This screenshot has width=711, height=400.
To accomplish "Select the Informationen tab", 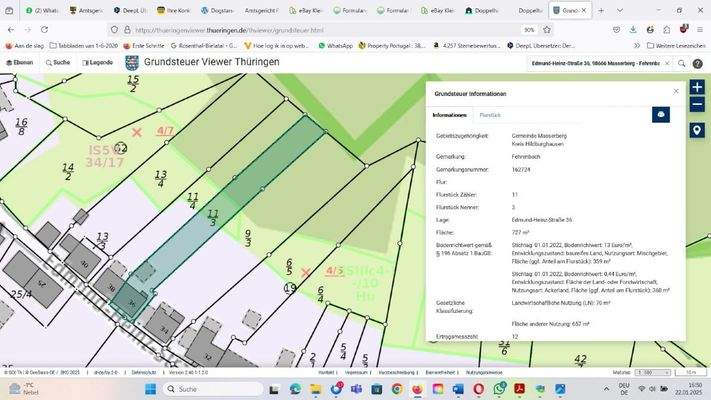I will (450, 116).
